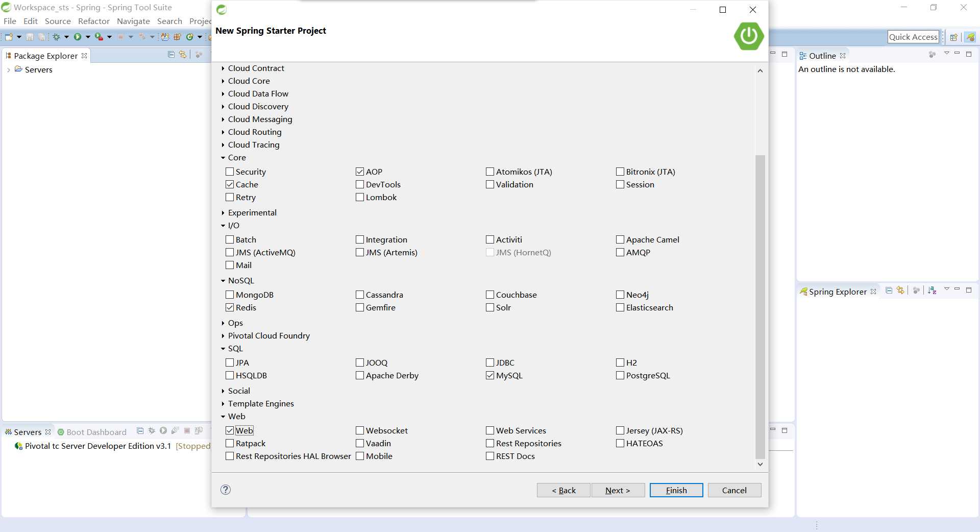The height and width of the screenshot is (532, 980).
Task: Collapse the SQL section
Action: pos(223,349)
